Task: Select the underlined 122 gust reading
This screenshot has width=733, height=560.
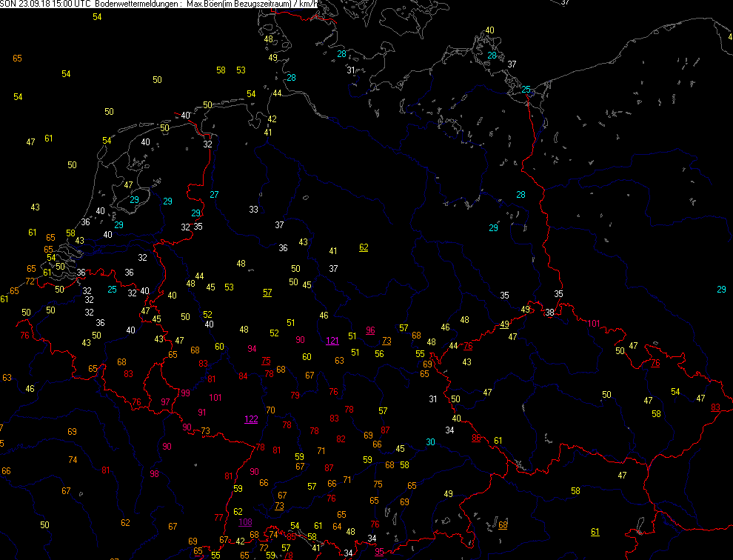Action: (x=251, y=419)
